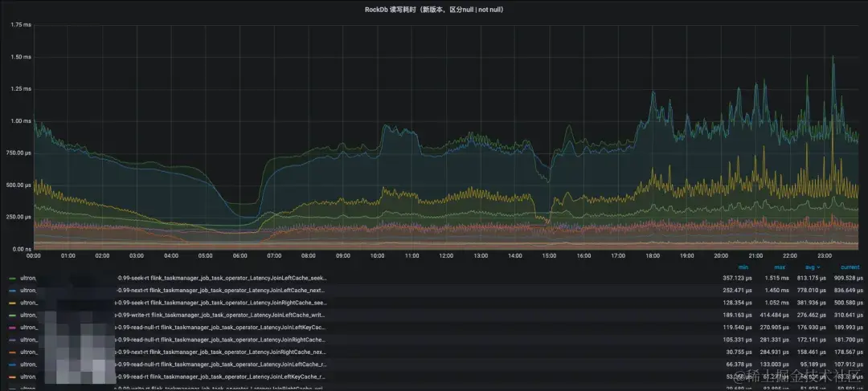868x391 pixels.
Task: Open color picker for LatencyJoinLeftCache_next series swatch
Action: coord(12,290)
